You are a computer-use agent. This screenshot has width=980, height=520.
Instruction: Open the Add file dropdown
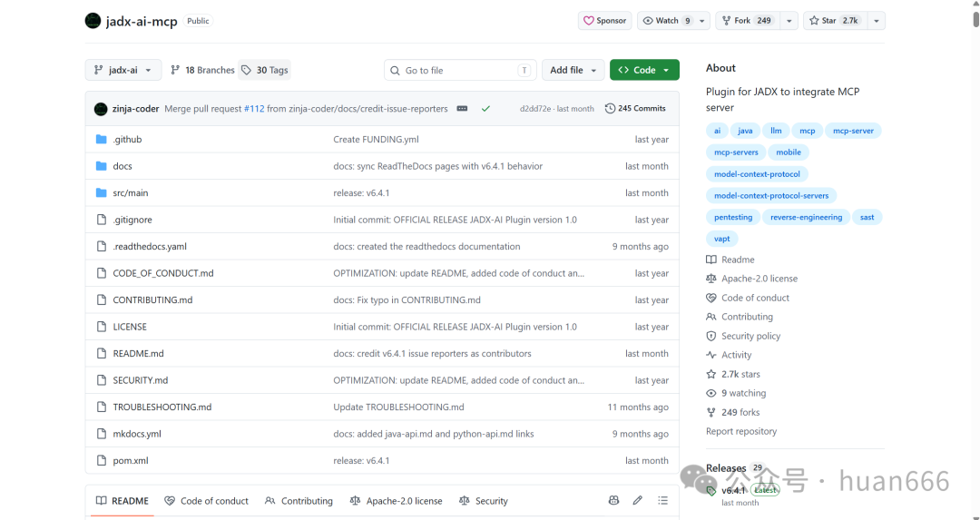pyautogui.click(x=573, y=70)
